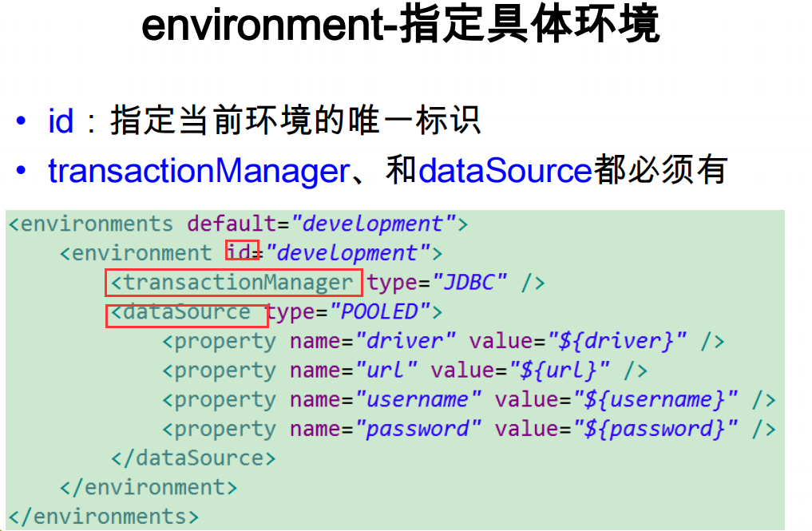
Task: Click the value="${driver}" text
Action: [577, 342]
